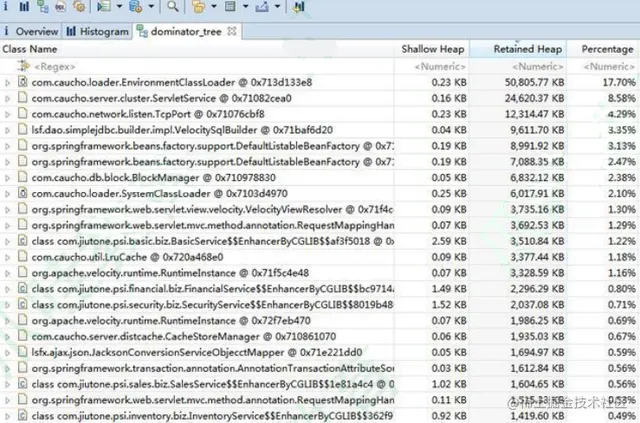
Task: Click the Numeric filter under Retained Heap
Action: click(538, 66)
